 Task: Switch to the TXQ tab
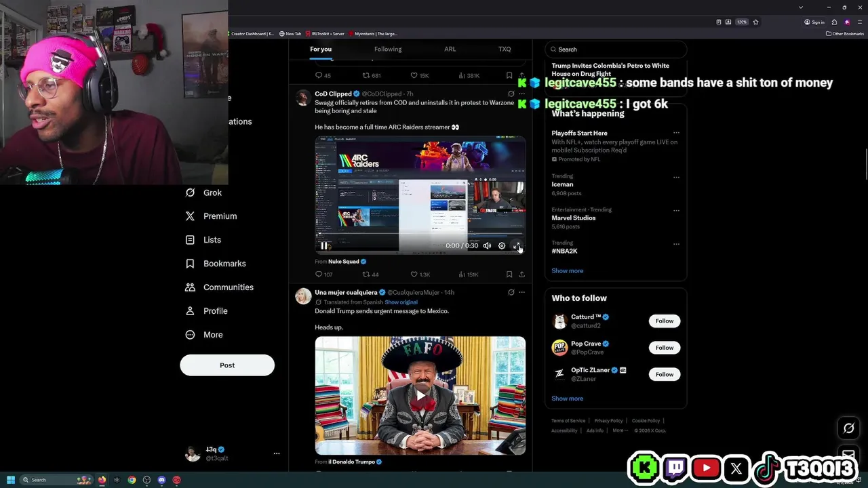point(505,49)
